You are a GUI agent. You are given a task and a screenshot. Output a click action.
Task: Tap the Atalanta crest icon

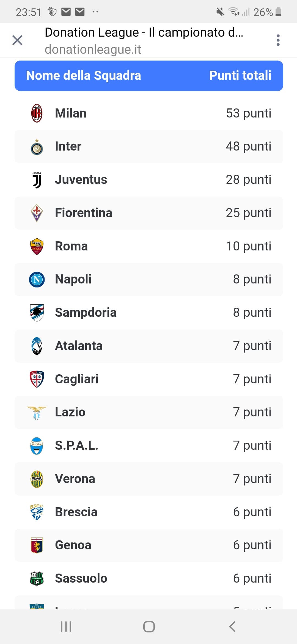(x=37, y=346)
